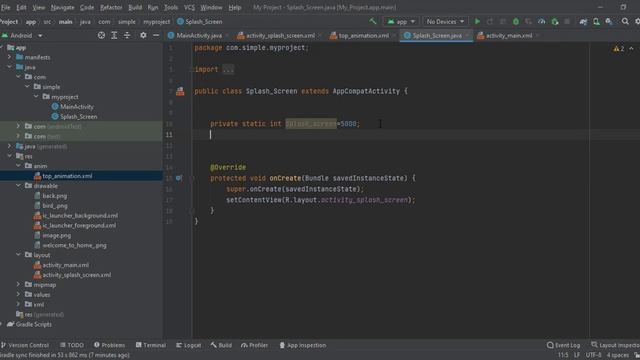
Task: Select activity_splash_screen.xml under layout
Action: click(x=76, y=275)
